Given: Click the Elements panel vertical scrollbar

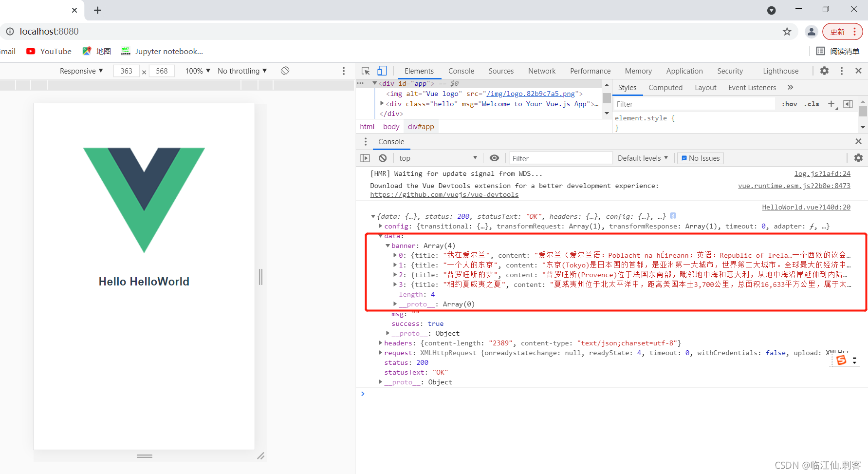Looking at the screenshot, I should 607,99.
